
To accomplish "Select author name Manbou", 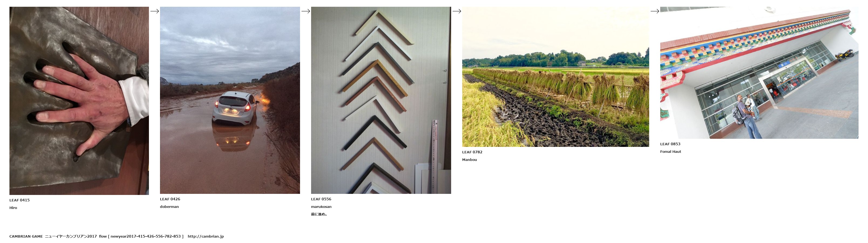I will click(x=469, y=160).
